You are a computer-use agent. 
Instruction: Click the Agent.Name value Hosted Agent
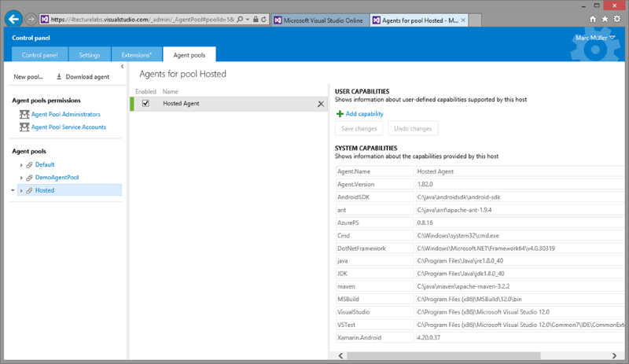pyautogui.click(x=436, y=171)
